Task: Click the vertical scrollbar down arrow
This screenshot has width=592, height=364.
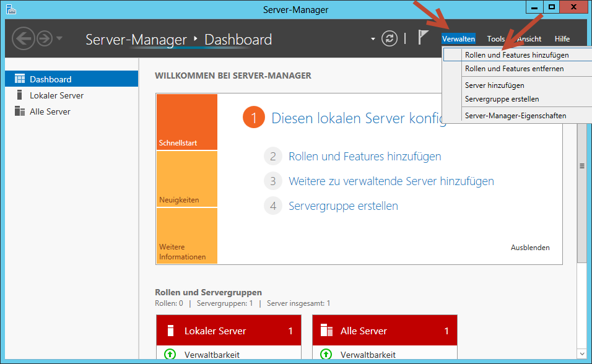Action: tap(582, 354)
